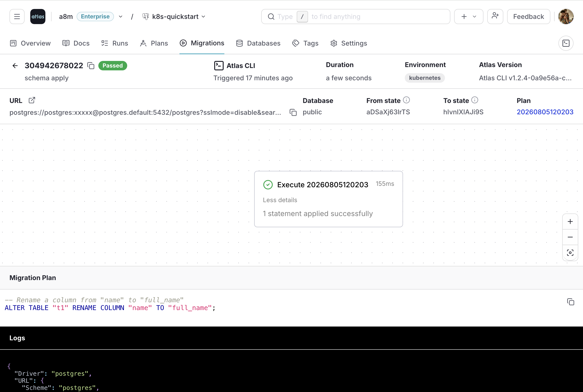The width and height of the screenshot is (583, 392).
Task: Click the Triggered 17 minutes ago text
Action: [x=253, y=78]
